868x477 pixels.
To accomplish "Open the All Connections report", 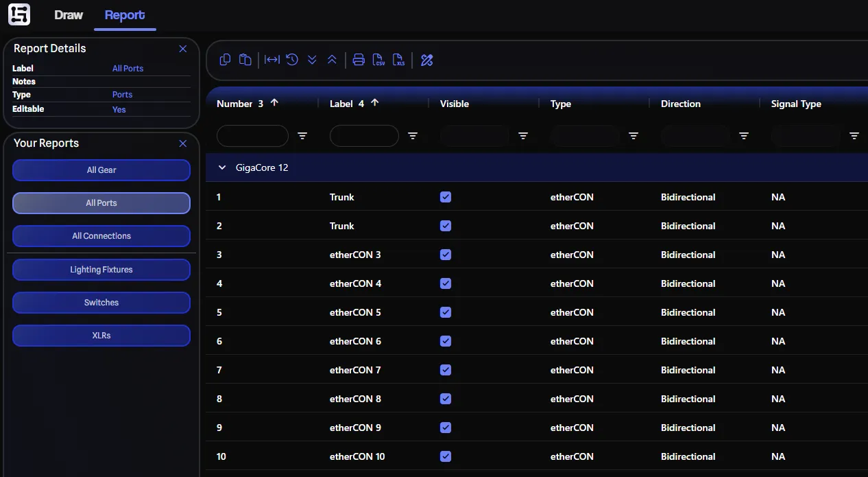I will click(x=101, y=235).
